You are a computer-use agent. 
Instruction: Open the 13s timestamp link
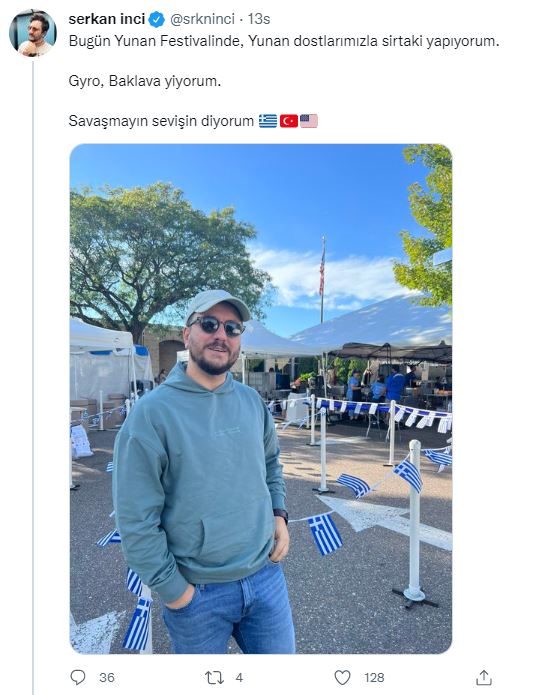(259, 19)
